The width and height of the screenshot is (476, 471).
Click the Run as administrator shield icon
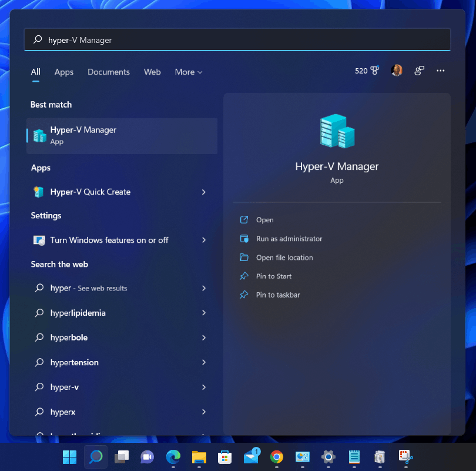pos(244,239)
